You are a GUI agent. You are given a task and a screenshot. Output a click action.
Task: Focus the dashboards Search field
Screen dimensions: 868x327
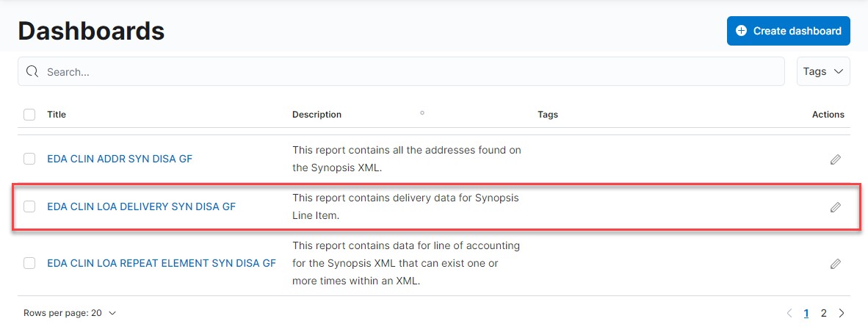(x=401, y=71)
